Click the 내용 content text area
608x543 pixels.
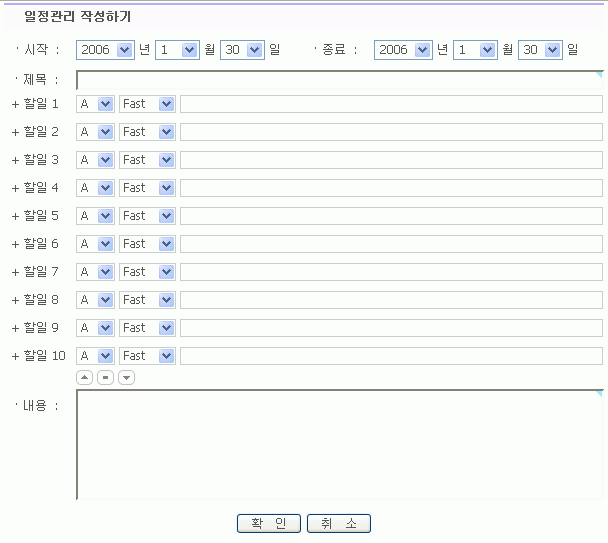pos(340,444)
